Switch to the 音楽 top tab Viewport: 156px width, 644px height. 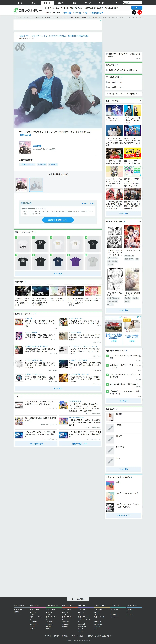pos(34,3)
